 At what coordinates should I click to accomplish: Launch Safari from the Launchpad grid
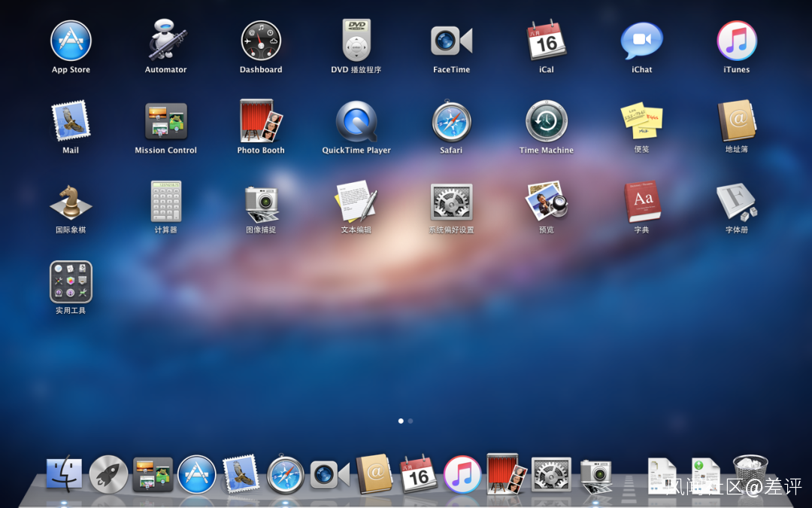451,120
